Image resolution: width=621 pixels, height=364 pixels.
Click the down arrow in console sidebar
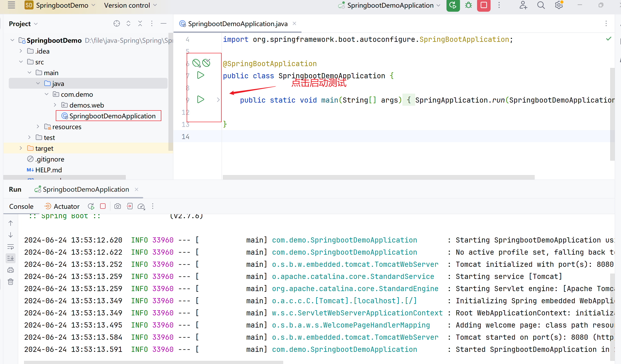11,235
